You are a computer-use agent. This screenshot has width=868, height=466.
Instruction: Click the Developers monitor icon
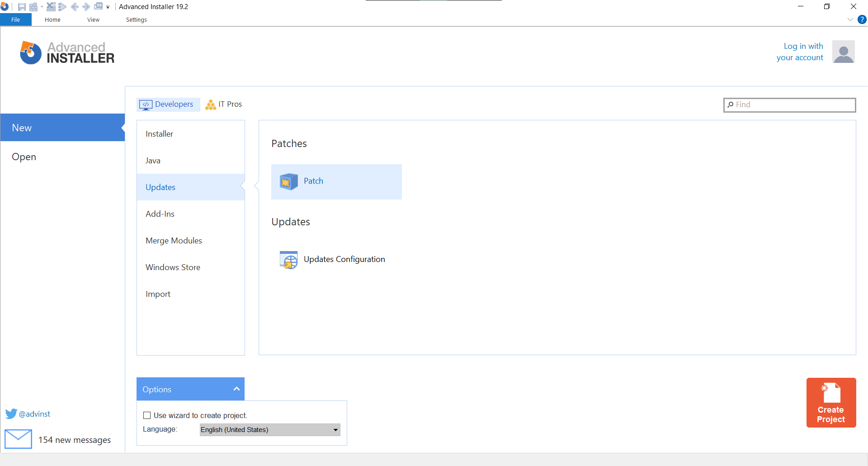click(x=146, y=105)
